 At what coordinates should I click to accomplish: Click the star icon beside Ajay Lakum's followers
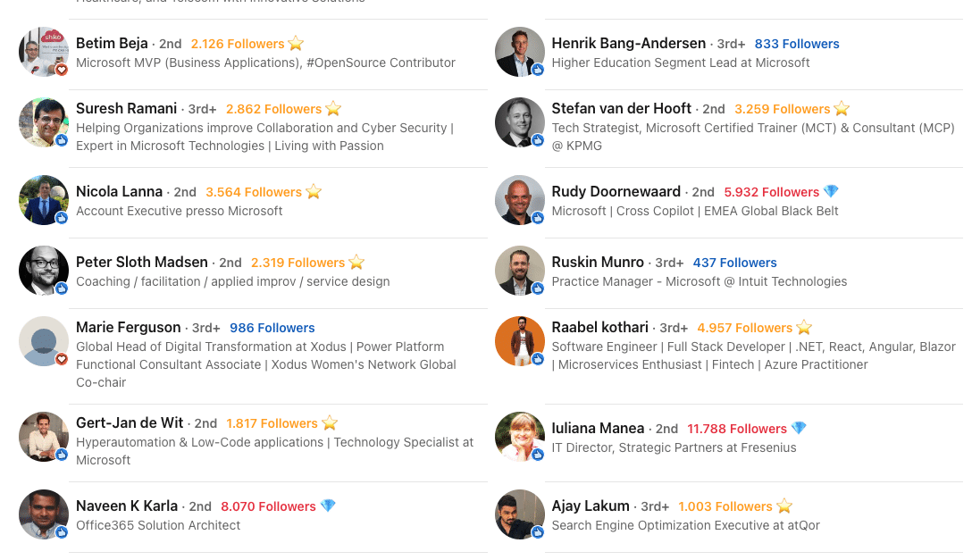[x=784, y=506]
